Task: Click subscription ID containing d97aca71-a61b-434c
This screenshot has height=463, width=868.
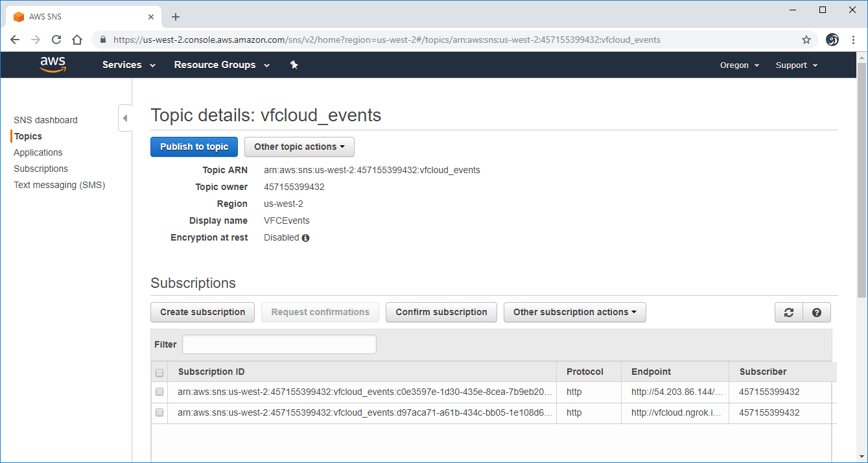Action: [365, 413]
